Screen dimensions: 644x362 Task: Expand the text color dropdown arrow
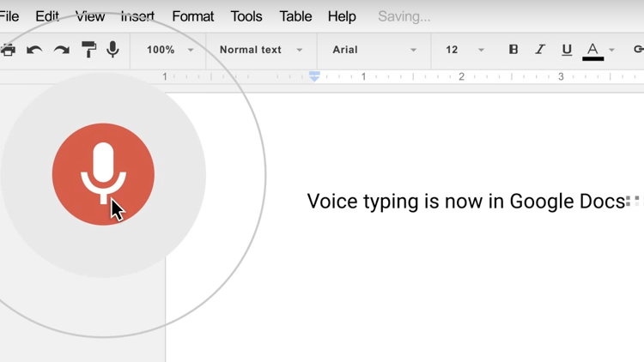click(x=611, y=50)
